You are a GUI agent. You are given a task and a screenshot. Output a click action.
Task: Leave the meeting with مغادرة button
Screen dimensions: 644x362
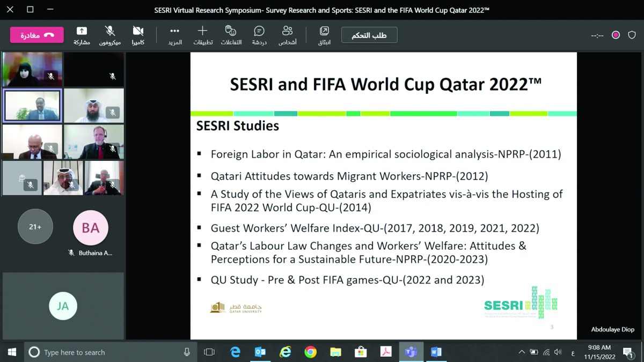coord(36,35)
